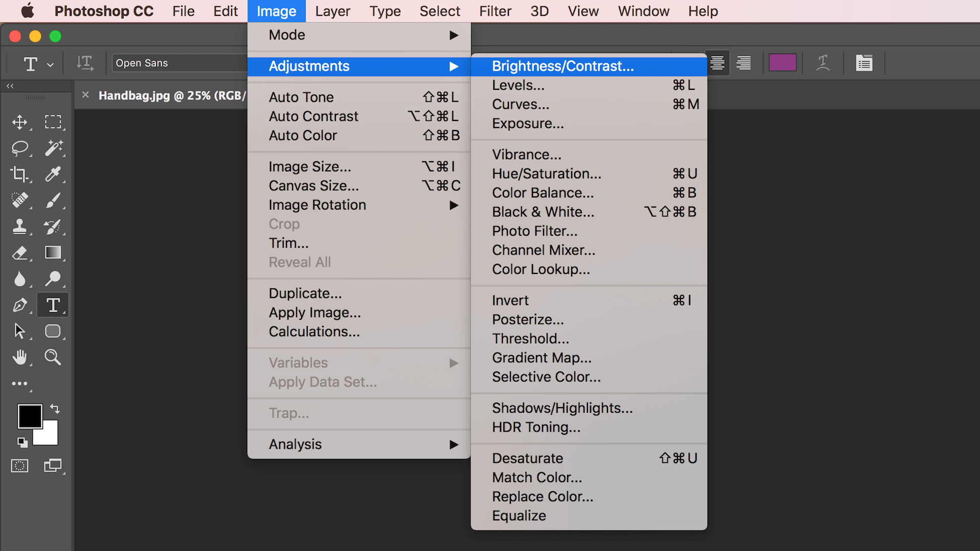The width and height of the screenshot is (980, 551).
Task: Choose Hue/Saturation from Adjustments
Action: tap(546, 174)
